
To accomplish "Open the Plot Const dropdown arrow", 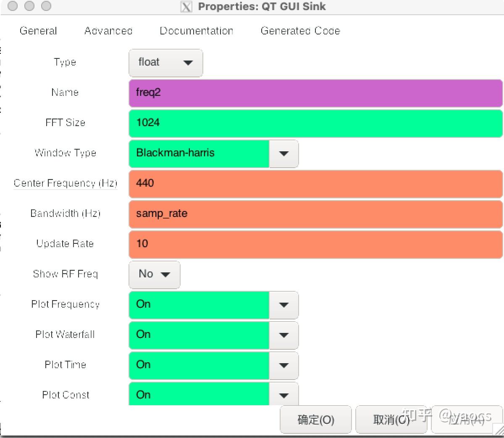I will 283,395.
